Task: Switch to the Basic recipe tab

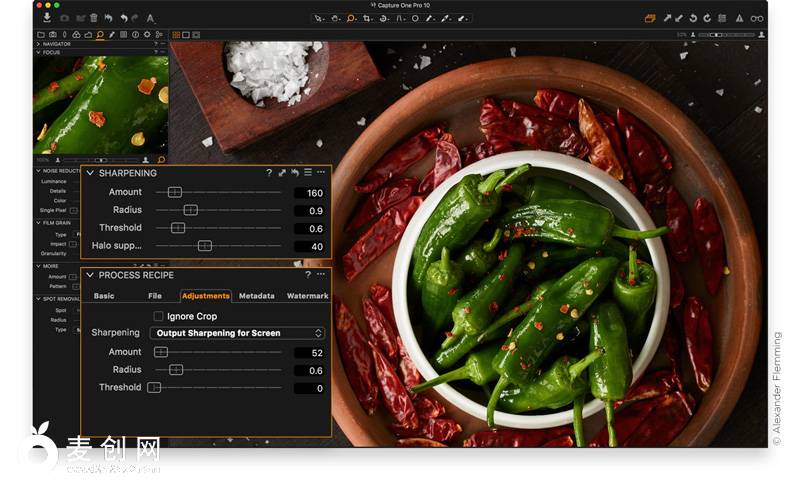Action: (104, 296)
